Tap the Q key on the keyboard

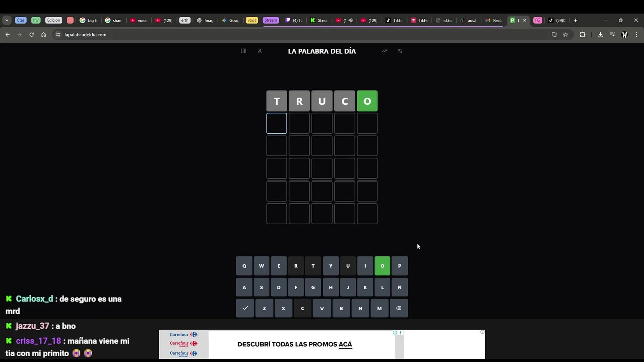[x=244, y=266]
